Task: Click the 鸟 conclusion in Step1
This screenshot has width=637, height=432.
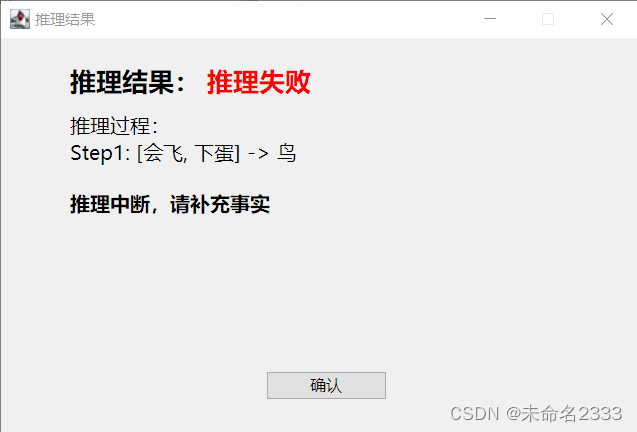Action: coord(287,153)
